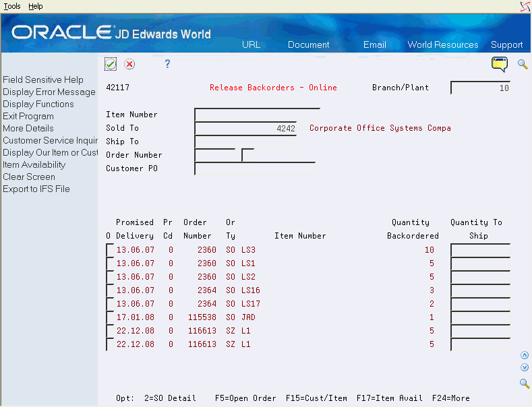
Task: Click Quantity To Ship field for LS1
Action: (x=481, y=263)
